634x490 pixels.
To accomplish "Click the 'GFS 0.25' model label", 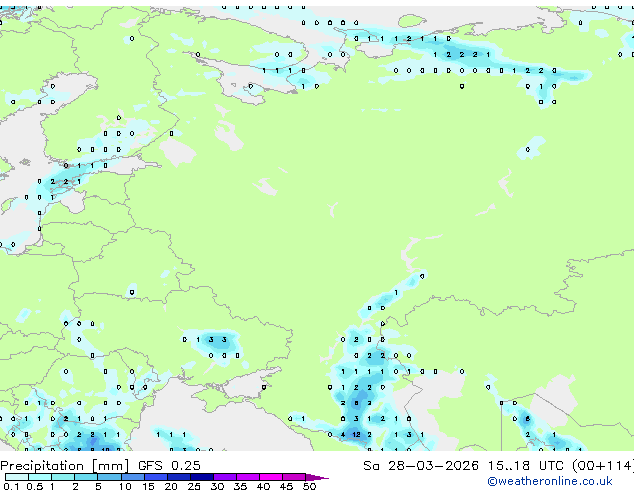I will tap(169, 466).
